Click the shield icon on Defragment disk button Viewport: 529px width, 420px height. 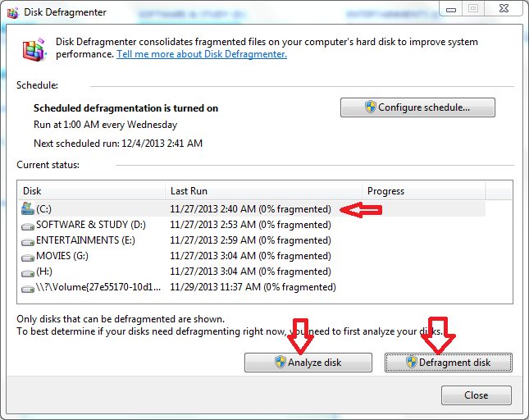click(x=411, y=362)
